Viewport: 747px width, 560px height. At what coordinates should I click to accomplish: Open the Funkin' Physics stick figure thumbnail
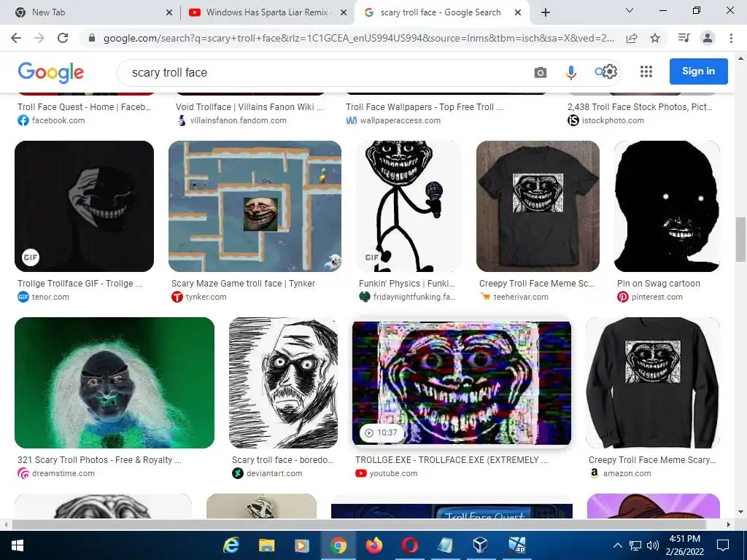(409, 206)
